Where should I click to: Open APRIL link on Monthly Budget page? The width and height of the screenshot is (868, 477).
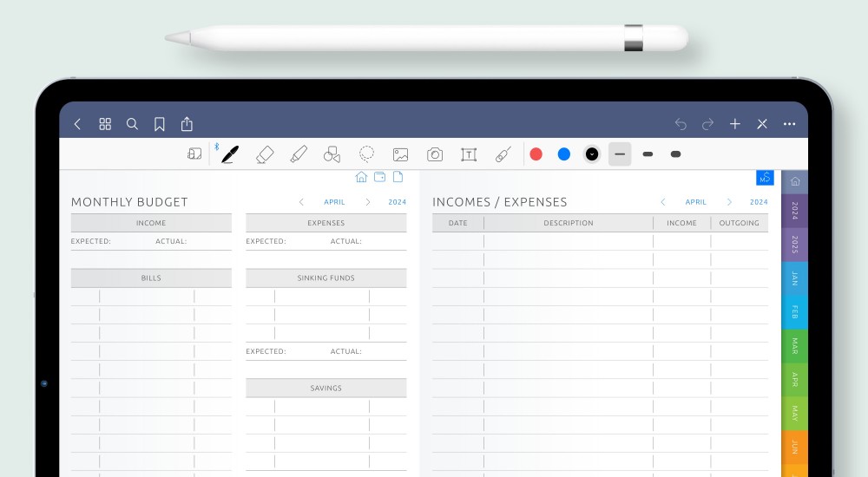(334, 202)
